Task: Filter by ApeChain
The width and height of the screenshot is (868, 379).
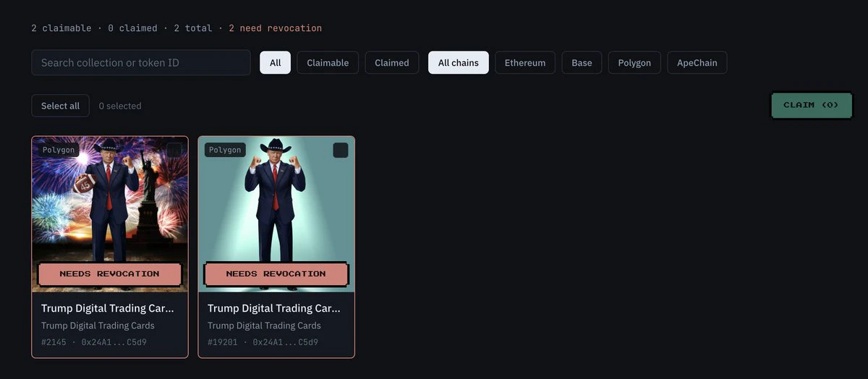Action: [697, 63]
